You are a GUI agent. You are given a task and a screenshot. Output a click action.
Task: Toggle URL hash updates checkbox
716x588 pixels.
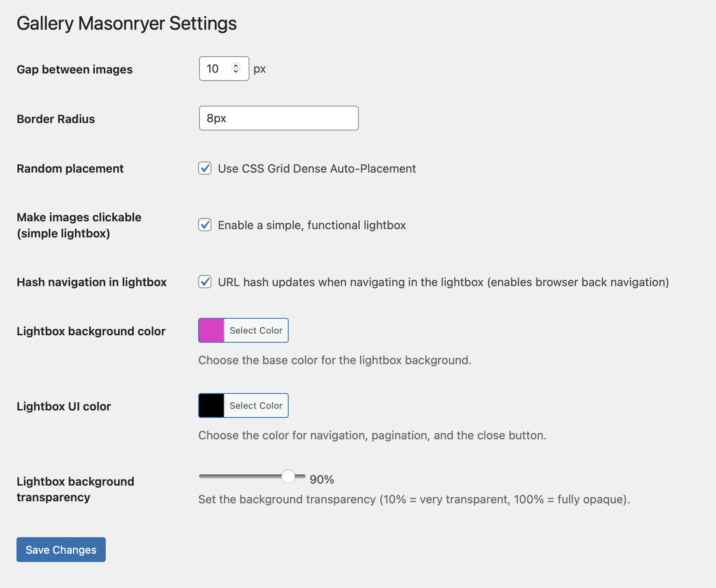coord(205,282)
